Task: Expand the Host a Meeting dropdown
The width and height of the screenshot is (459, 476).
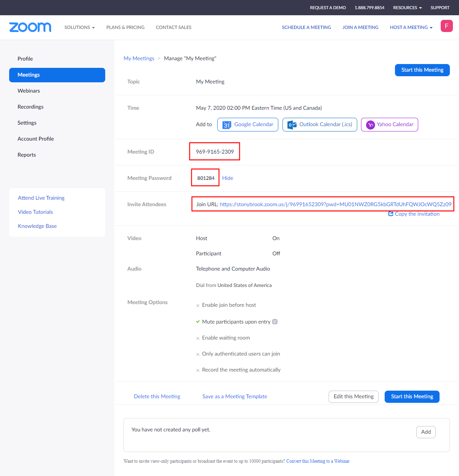Action: (411, 27)
